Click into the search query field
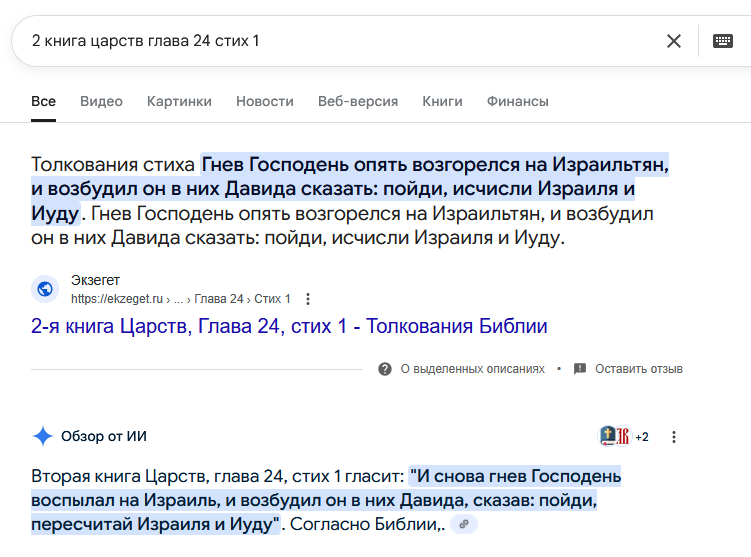 335,41
